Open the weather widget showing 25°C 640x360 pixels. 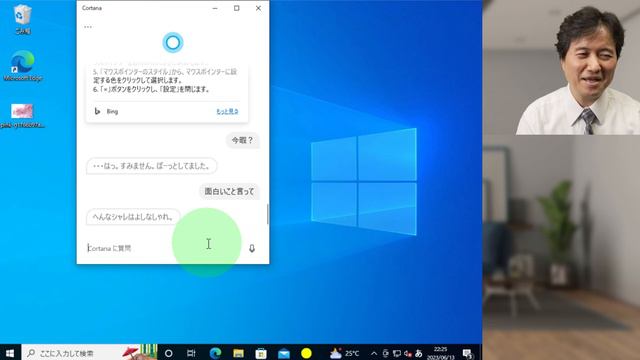pos(345,353)
